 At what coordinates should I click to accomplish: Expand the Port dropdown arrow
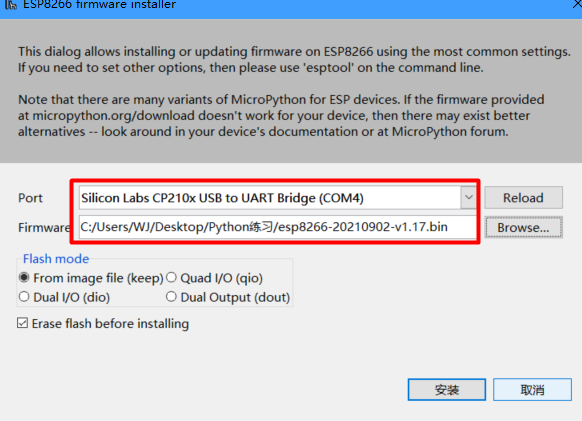(468, 198)
